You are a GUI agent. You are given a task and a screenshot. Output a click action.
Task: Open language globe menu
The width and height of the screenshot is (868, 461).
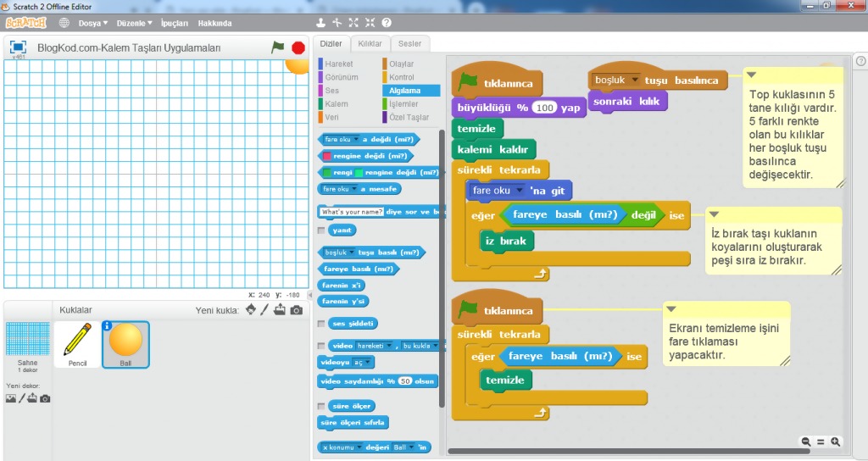pos(64,23)
